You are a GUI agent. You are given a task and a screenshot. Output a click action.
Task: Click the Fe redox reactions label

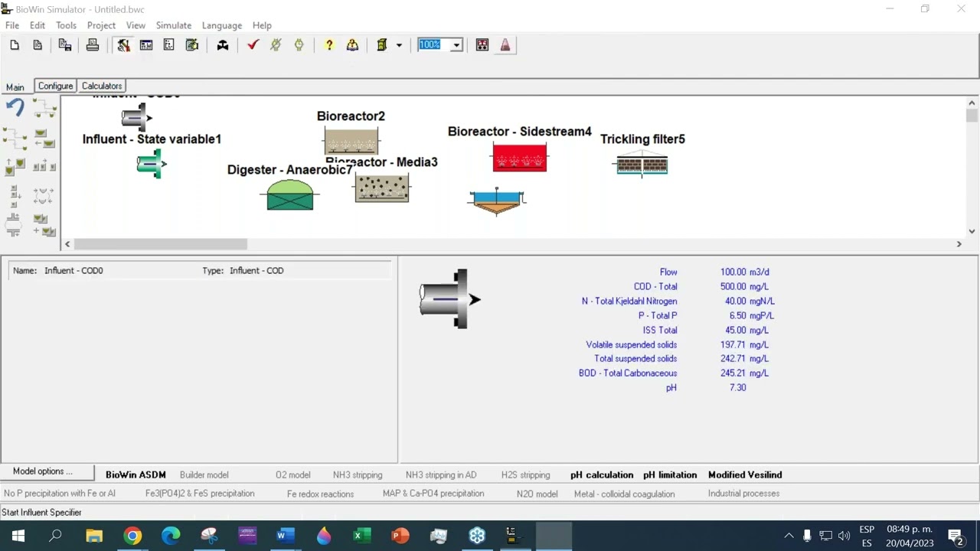click(320, 494)
